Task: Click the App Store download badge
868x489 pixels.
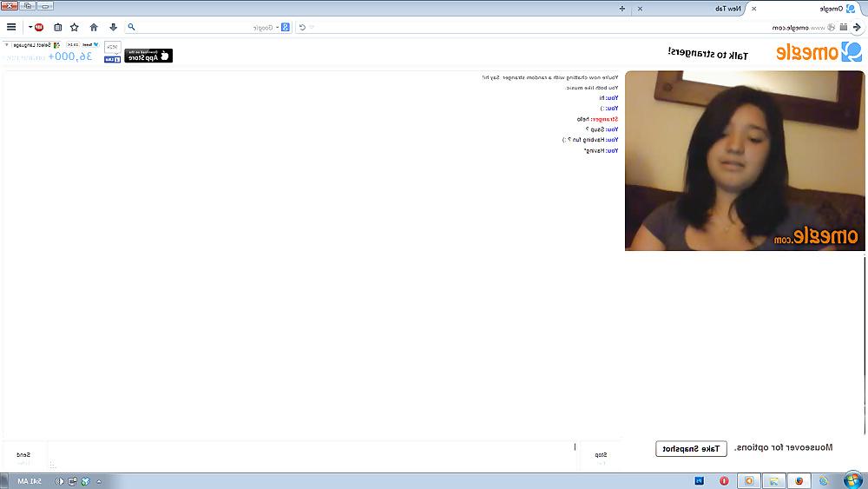Action: click(x=148, y=56)
